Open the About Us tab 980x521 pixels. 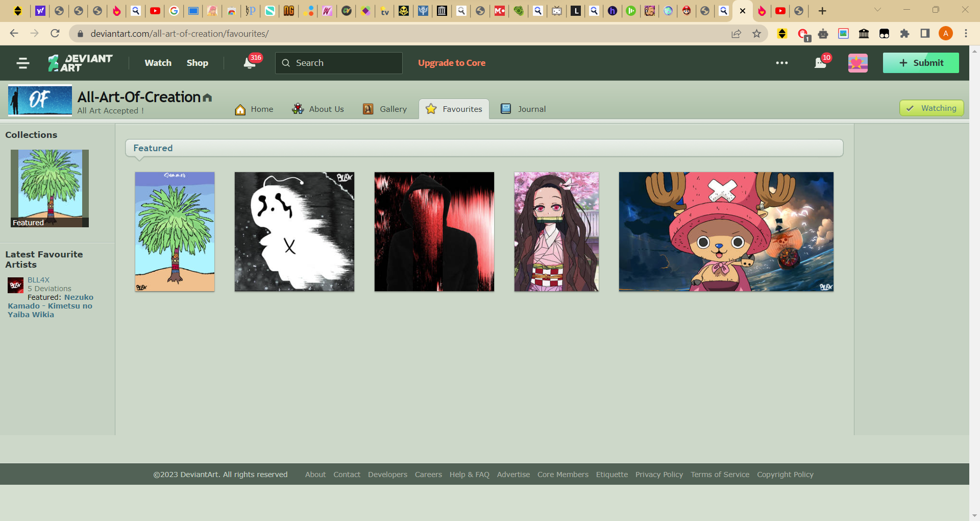tap(317, 109)
